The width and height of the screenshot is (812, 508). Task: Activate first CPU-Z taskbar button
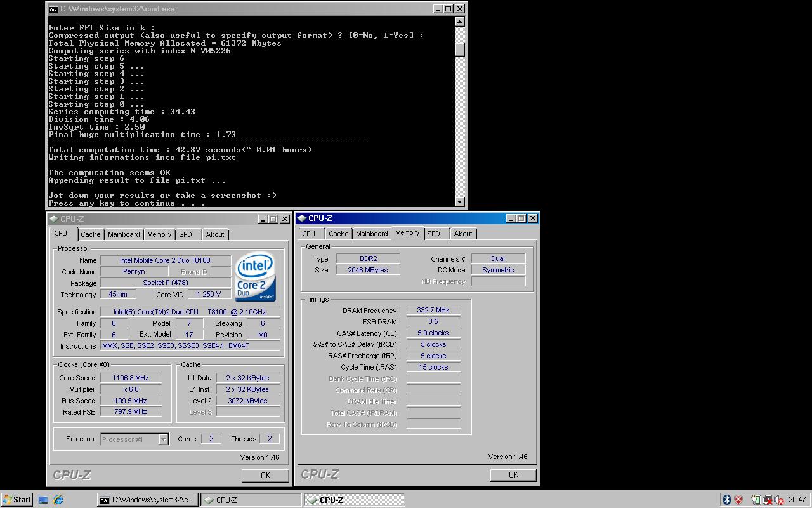[251, 500]
